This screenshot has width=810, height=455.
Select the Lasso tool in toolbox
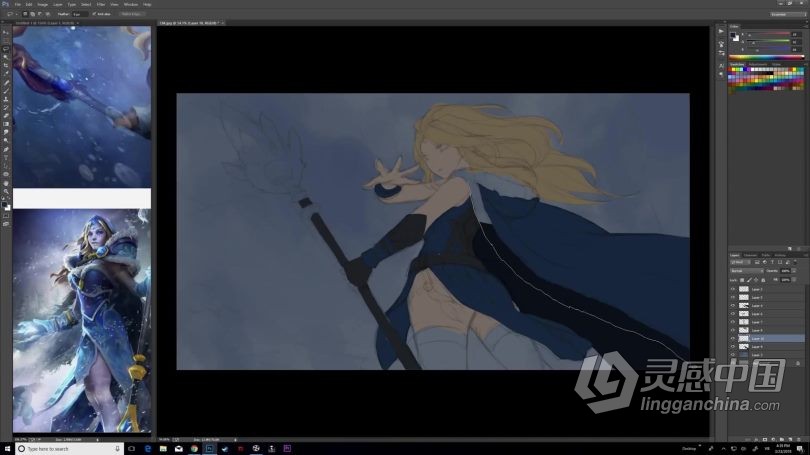tap(6, 49)
